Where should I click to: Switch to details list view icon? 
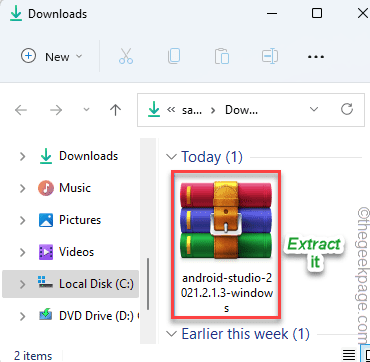click(x=348, y=355)
